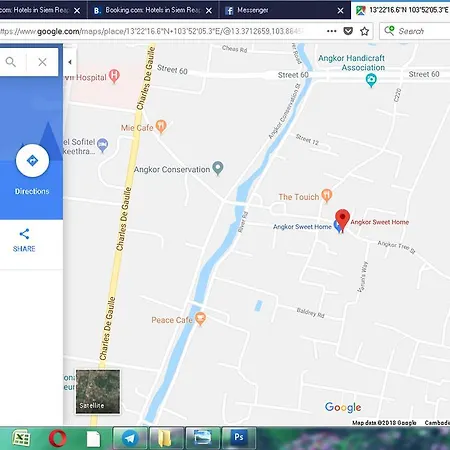The image size is (450, 450).
Task: Click the browser Search field
Action: click(415, 31)
